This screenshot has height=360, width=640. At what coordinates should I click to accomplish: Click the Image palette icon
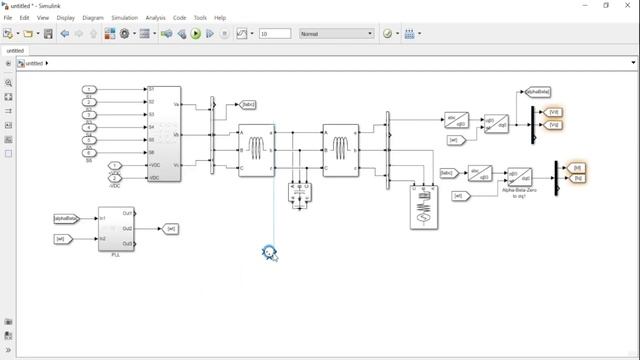8,140
